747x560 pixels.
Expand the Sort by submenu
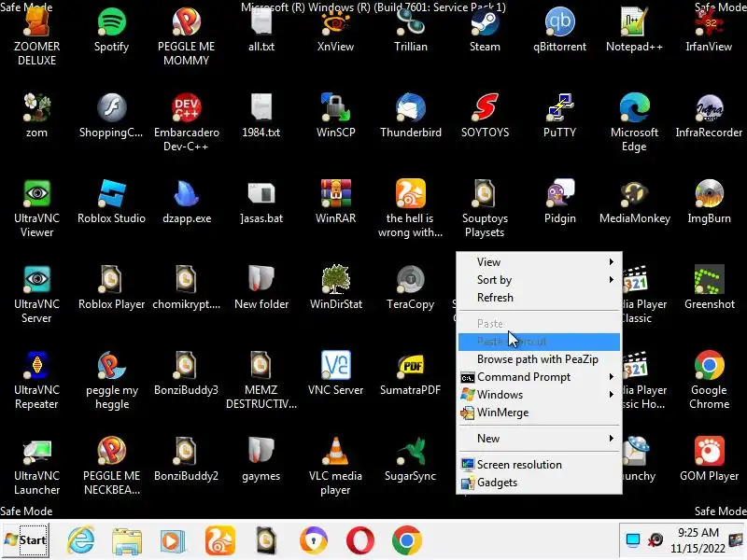pos(539,279)
